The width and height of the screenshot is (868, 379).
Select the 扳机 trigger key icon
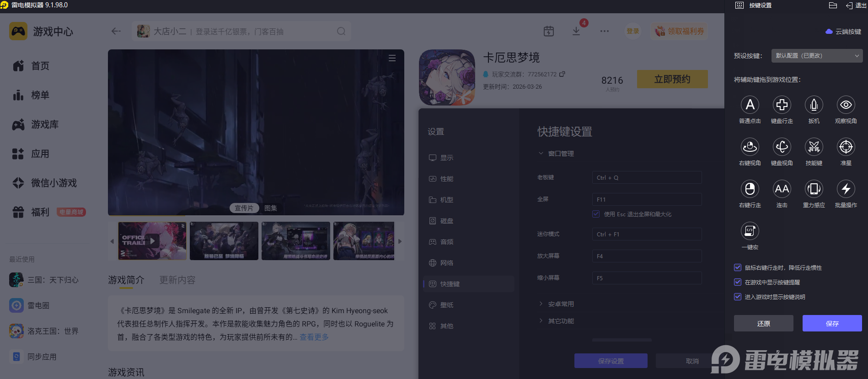click(x=814, y=105)
